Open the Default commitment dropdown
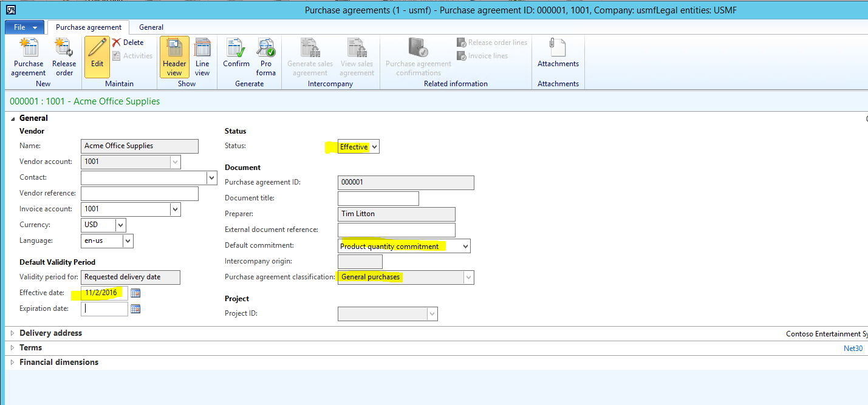The width and height of the screenshot is (868, 405). [x=465, y=246]
